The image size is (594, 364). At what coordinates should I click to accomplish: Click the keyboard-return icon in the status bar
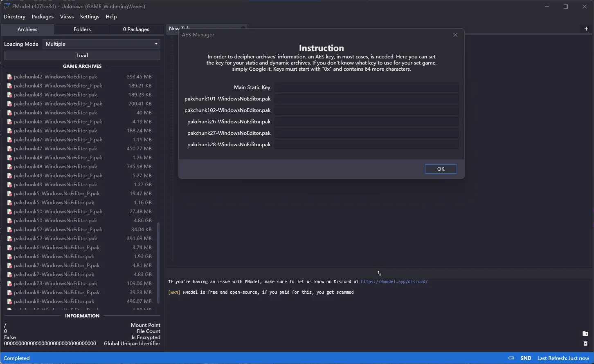[511, 358]
